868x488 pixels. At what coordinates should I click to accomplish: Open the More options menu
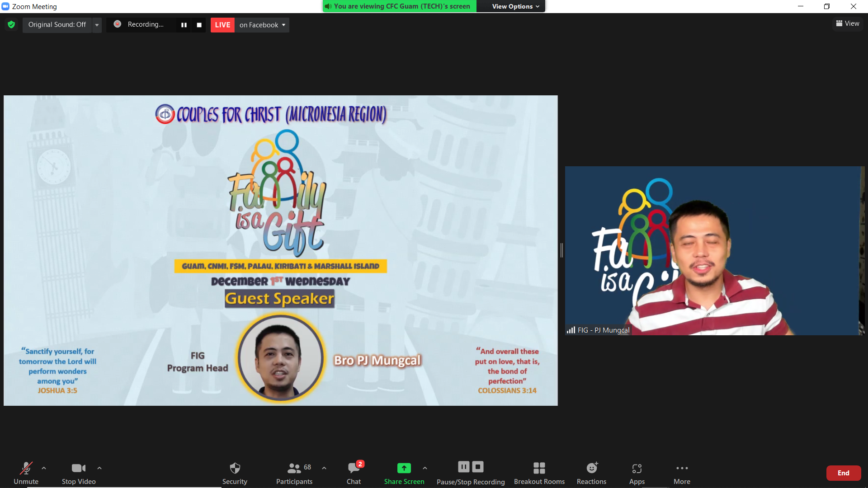pos(682,473)
